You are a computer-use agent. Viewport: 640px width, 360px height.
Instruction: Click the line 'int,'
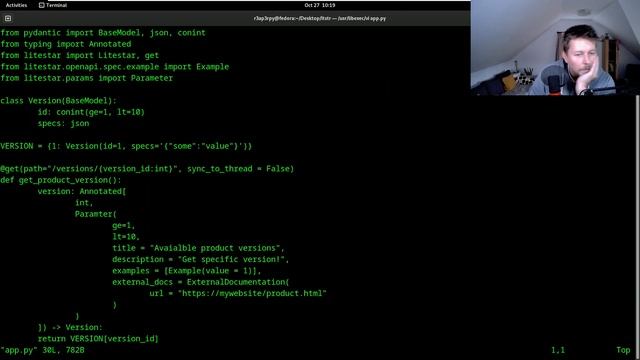point(84,202)
